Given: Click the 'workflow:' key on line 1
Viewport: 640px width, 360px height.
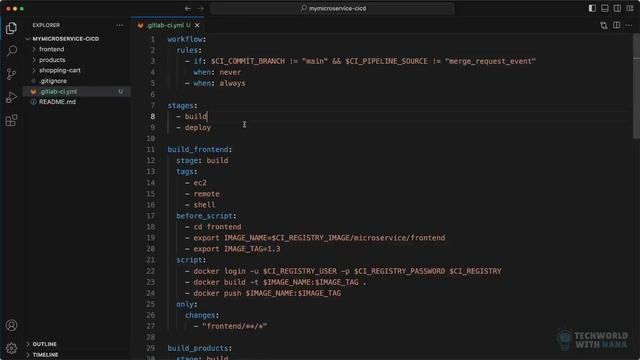Looking at the screenshot, I should [187, 39].
